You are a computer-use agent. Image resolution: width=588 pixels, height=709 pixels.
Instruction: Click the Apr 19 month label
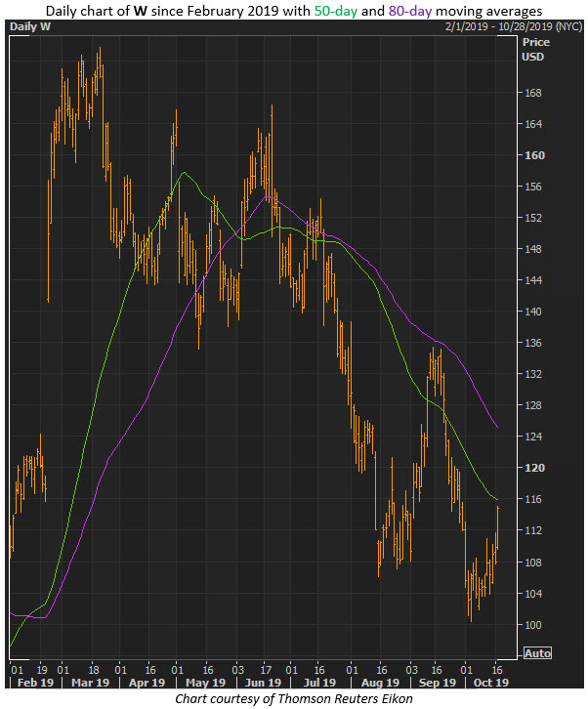pos(147,683)
